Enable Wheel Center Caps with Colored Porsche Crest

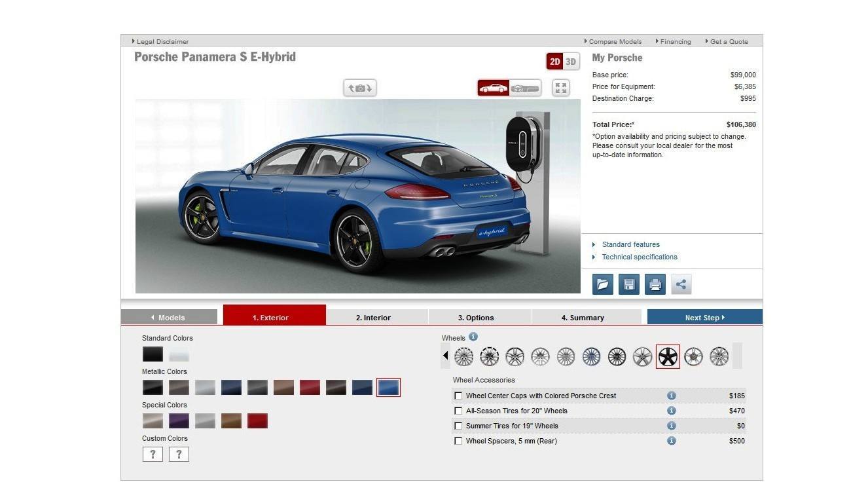tap(458, 396)
